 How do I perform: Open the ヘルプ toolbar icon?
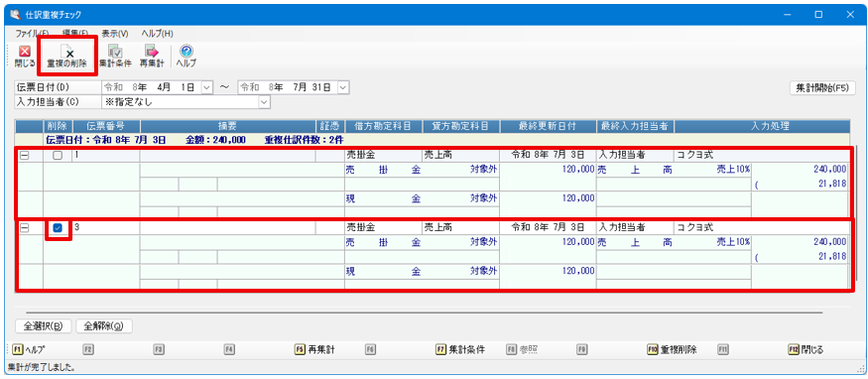(186, 57)
